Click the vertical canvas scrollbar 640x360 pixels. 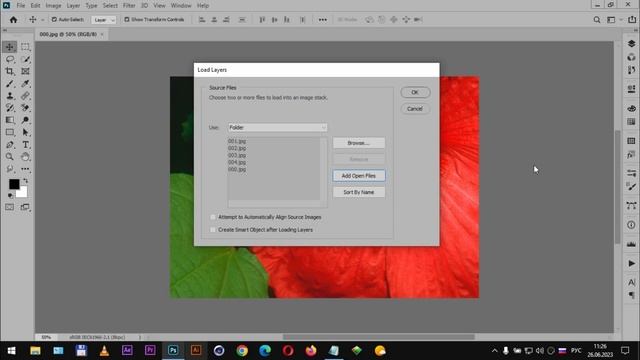[x=618, y=187]
